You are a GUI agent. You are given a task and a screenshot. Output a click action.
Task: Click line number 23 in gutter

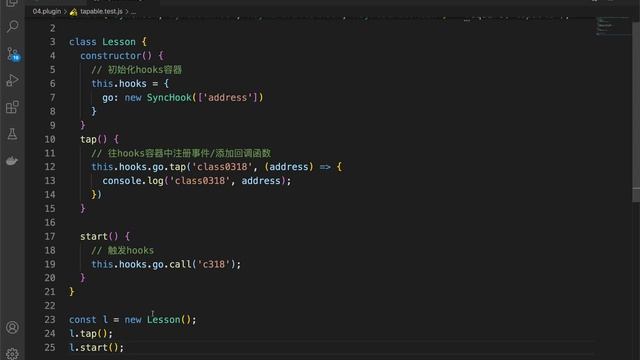point(50,320)
